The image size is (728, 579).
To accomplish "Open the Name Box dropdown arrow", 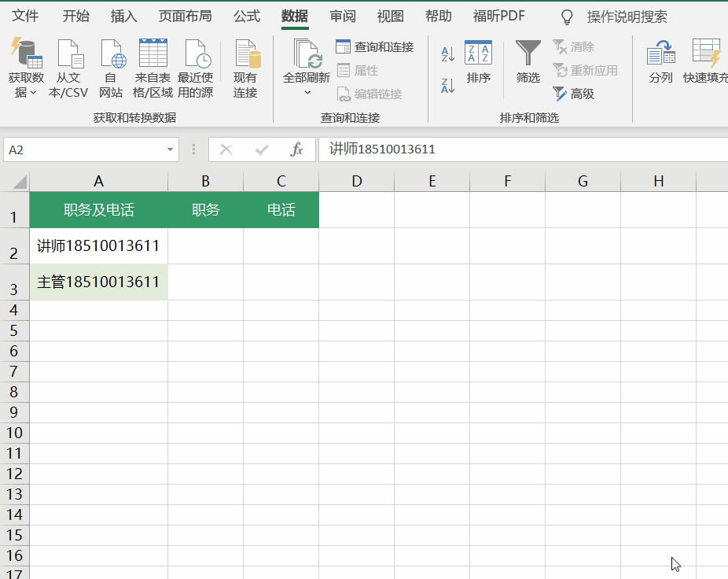I will tap(168, 149).
